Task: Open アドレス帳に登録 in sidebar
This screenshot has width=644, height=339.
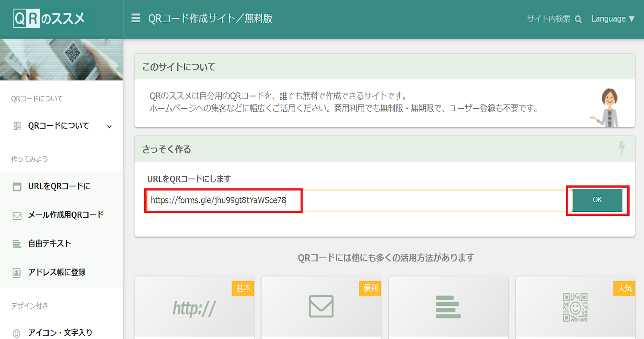Action: pyautogui.click(x=57, y=272)
